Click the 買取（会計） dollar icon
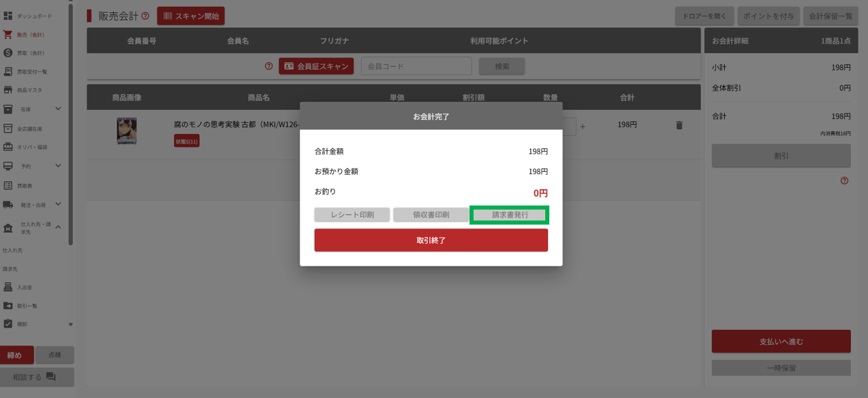868x398 pixels. tap(8, 53)
